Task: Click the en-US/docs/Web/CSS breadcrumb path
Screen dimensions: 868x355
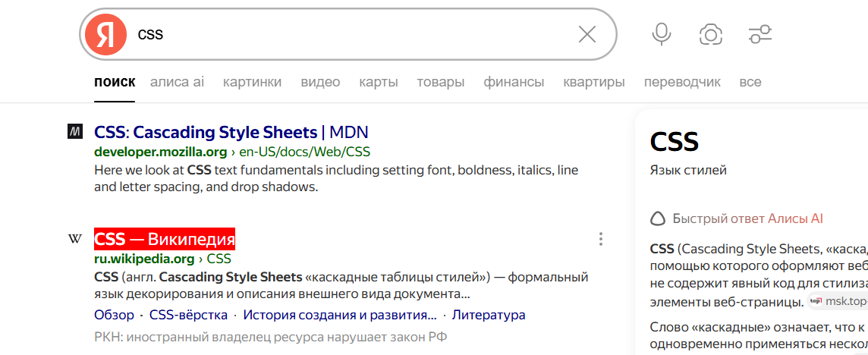Action: pyautogui.click(x=304, y=152)
